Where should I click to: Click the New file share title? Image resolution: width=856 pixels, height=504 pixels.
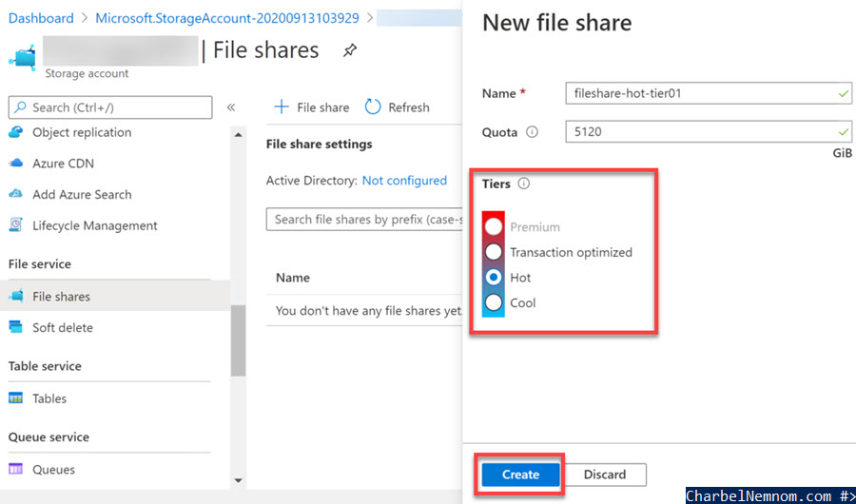click(556, 23)
